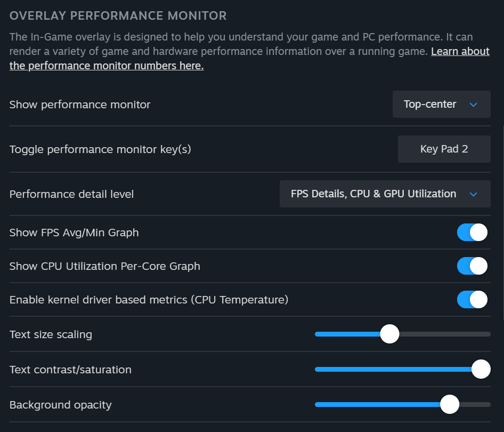The height and width of the screenshot is (432, 504).
Task: Click the Text size scaling slider handle
Action: [x=390, y=334]
